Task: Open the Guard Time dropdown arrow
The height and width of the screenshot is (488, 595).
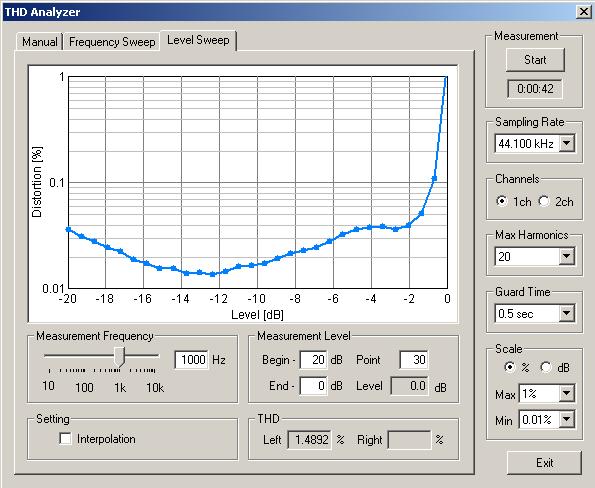Action: (567, 313)
